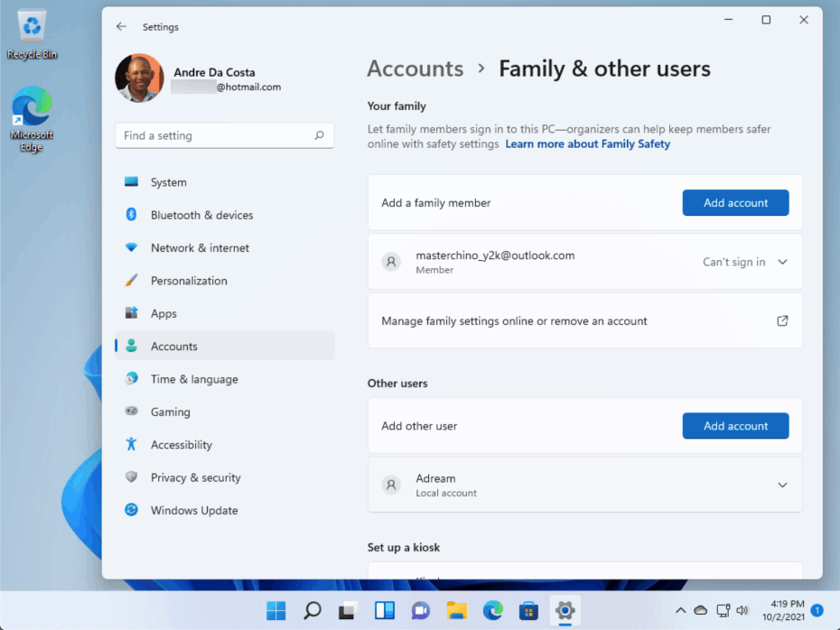Viewport: 840px width, 630px height.
Task: Open Task View from the taskbar
Action: [x=349, y=610]
